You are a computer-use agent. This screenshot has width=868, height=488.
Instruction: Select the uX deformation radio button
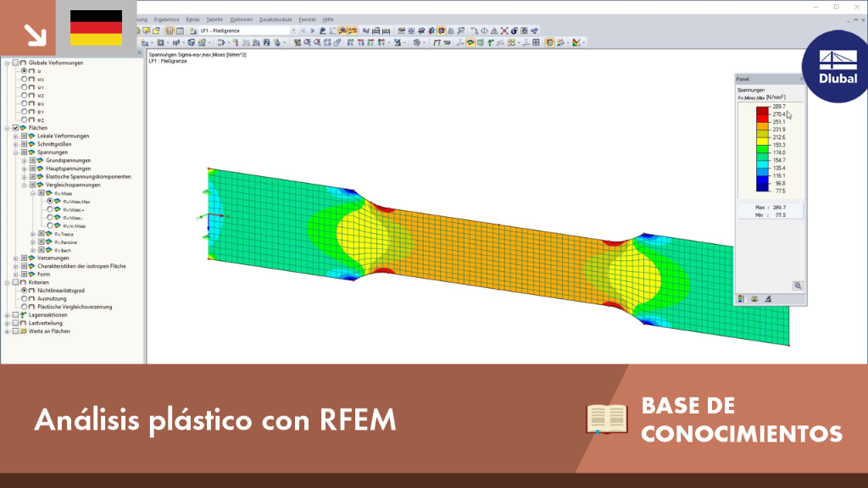click(25, 79)
